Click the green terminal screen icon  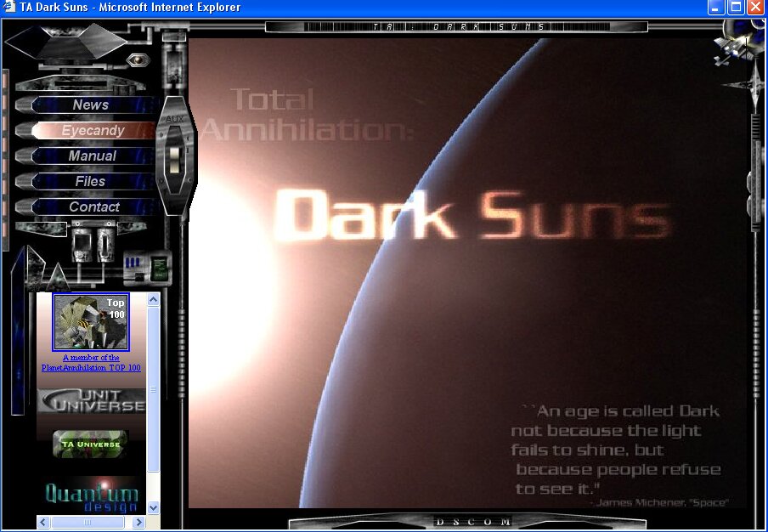point(159,269)
